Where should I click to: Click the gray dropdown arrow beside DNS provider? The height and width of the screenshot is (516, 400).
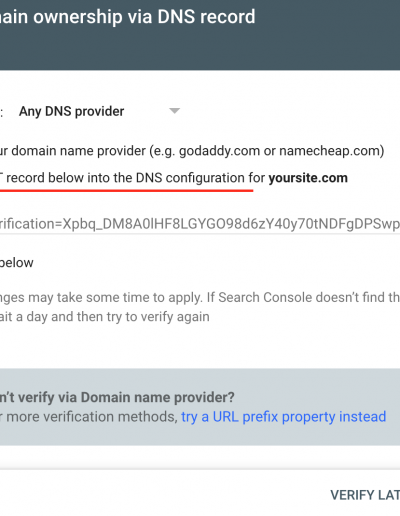(174, 111)
